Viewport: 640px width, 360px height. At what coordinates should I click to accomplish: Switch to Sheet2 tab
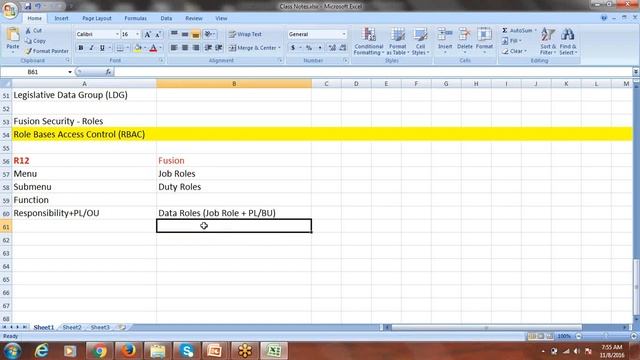pyautogui.click(x=72, y=327)
